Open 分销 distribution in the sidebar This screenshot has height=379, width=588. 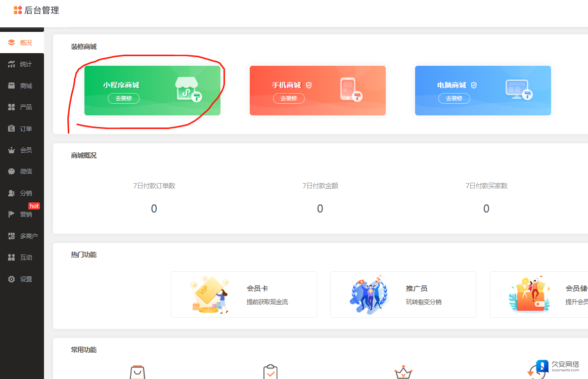22,193
